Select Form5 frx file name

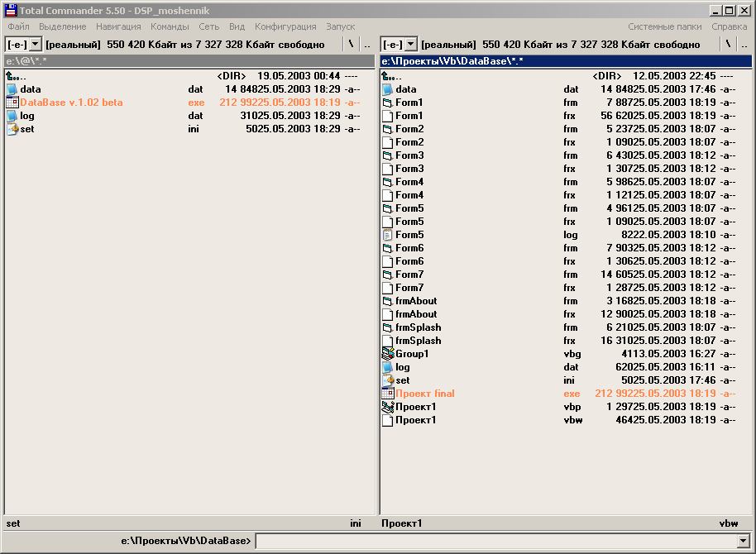click(x=409, y=222)
